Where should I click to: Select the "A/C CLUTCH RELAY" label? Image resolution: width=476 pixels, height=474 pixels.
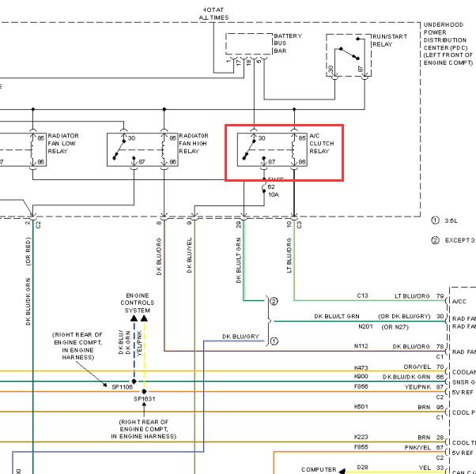pyautogui.click(x=322, y=144)
